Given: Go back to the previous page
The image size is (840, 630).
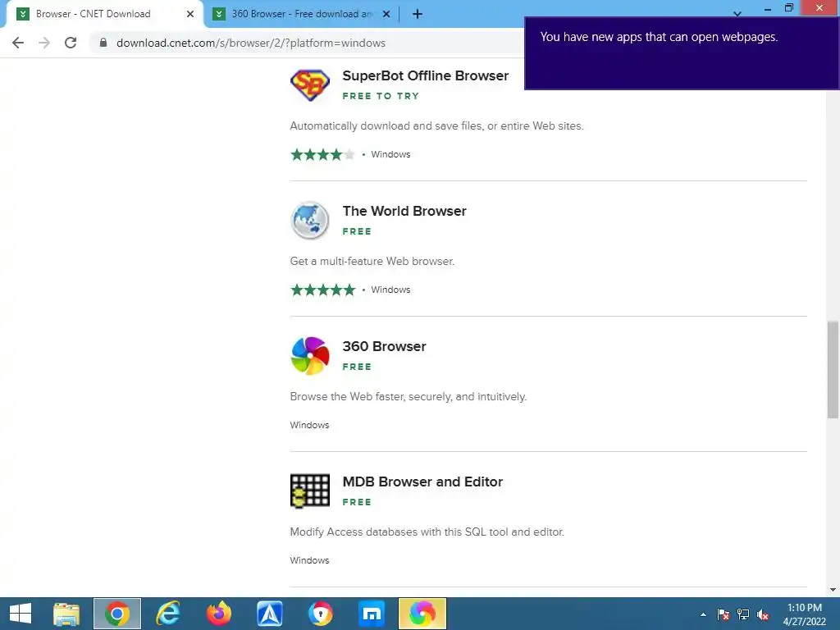Looking at the screenshot, I should 18,43.
